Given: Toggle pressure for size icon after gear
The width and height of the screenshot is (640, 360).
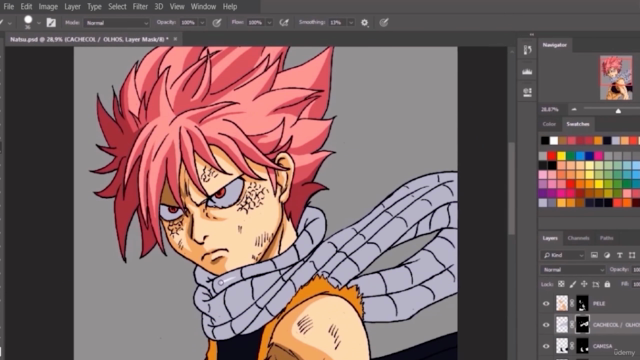Looking at the screenshot, I should [x=384, y=23].
